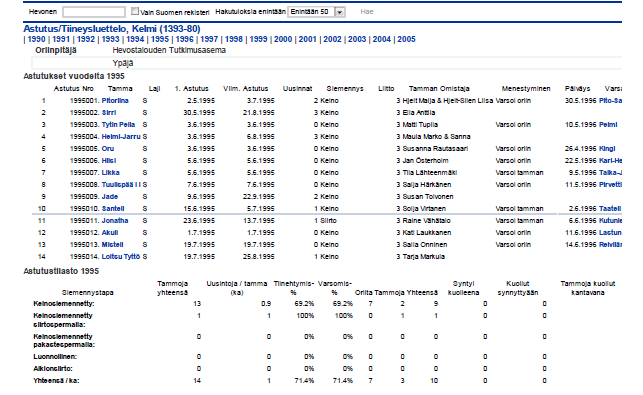Open mare link Sirri
The width and height of the screenshot is (643, 395).
pyautogui.click(x=109, y=112)
